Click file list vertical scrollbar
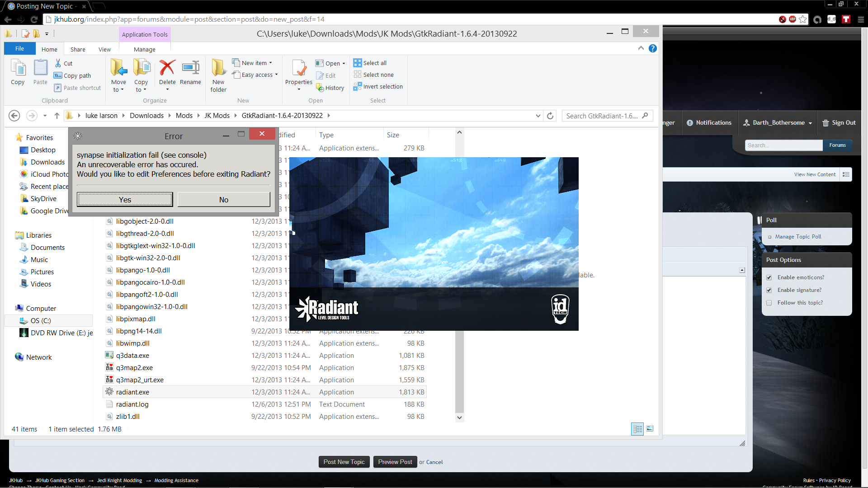This screenshot has width=868, height=488. [459, 275]
